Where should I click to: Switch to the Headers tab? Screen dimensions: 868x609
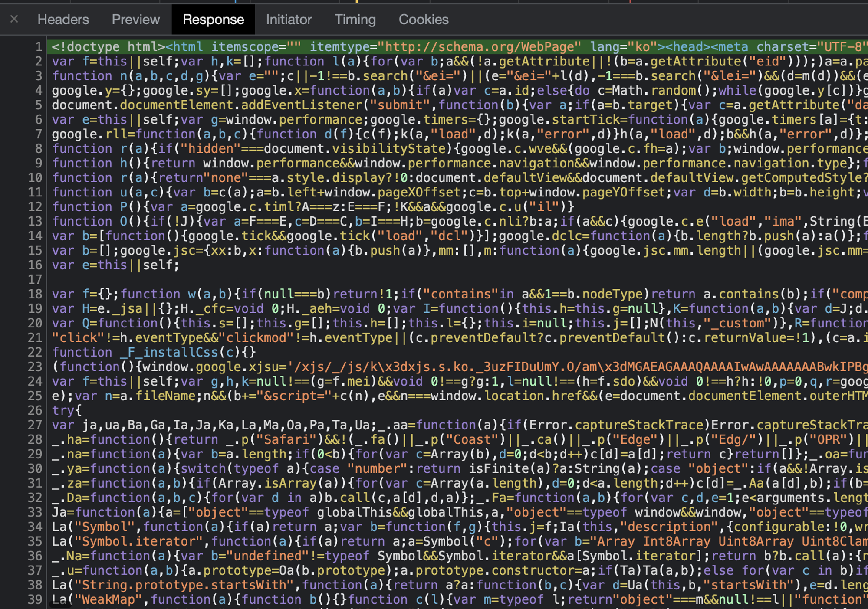coord(63,20)
